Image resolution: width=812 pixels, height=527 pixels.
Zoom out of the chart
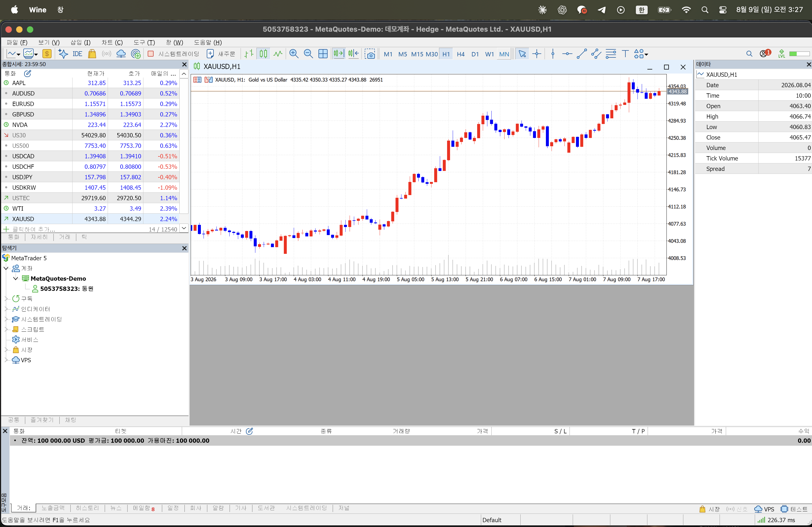click(308, 53)
